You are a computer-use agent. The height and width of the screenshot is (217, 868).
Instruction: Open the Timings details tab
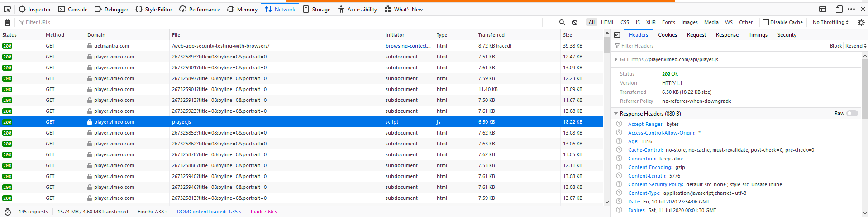pyautogui.click(x=758, y=35)
